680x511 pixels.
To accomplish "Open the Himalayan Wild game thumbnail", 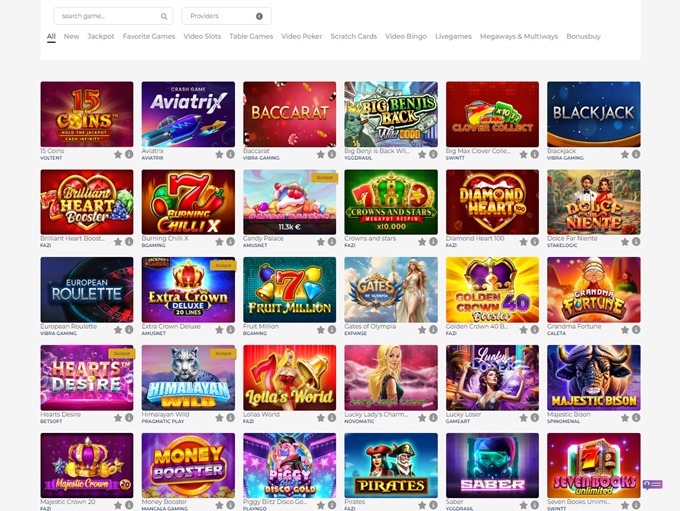I will [188, 377].
